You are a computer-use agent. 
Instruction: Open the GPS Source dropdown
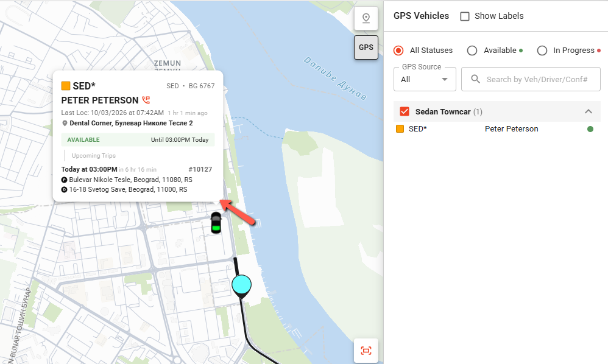pyautogui.click(x=425, y=79)
